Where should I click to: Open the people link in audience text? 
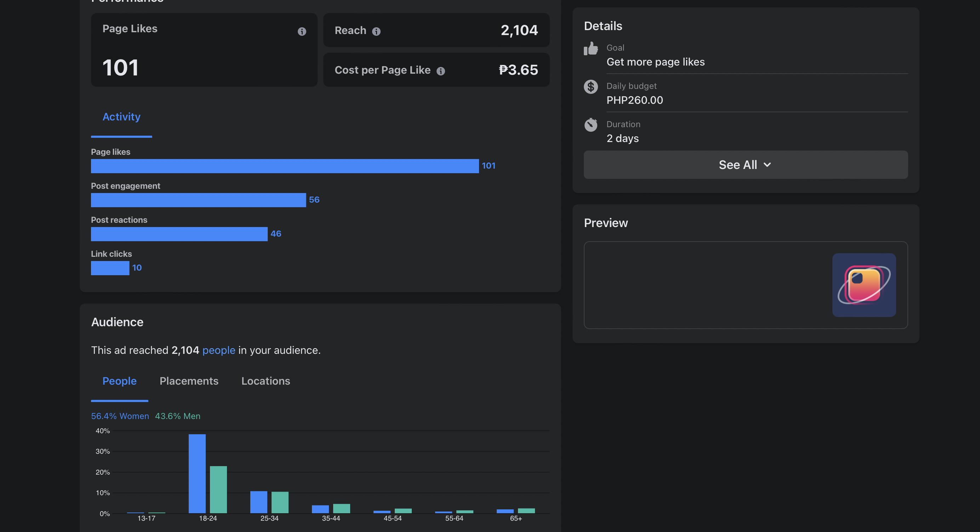219,350
